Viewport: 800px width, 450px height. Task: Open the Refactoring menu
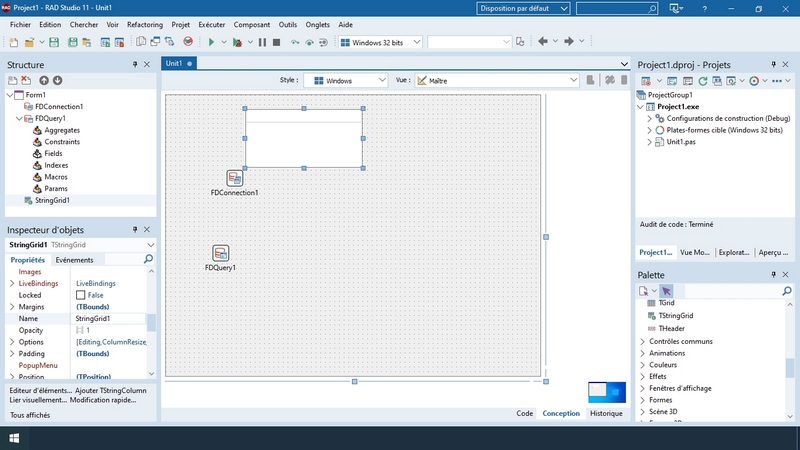(145, 23)
